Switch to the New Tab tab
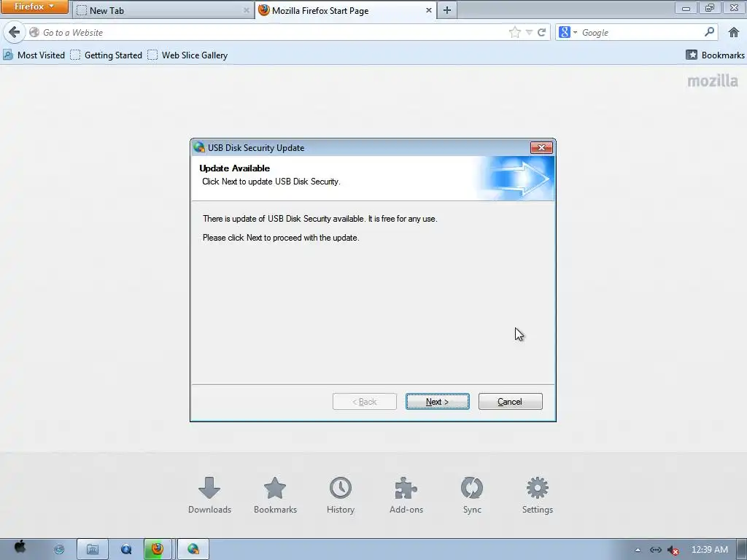 click(x=163, y=10)
